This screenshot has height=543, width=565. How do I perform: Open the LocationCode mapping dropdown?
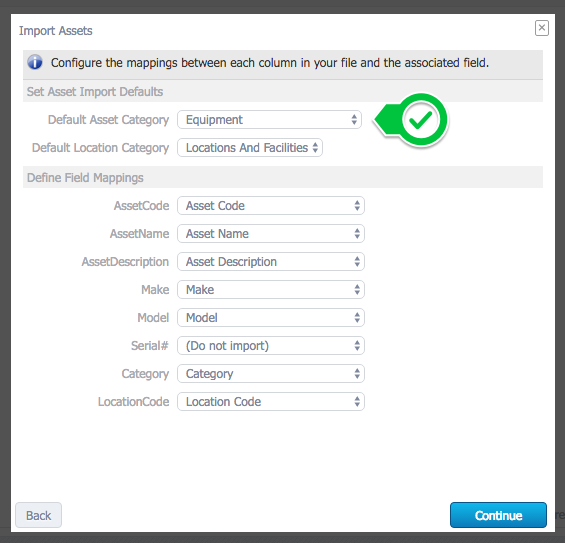271,402
